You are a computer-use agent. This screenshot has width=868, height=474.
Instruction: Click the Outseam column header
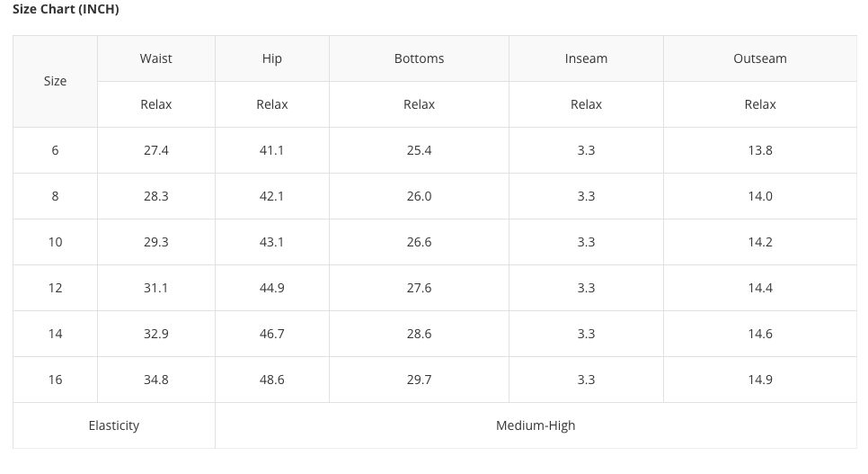pyautogui.click(x=760, y=58)
